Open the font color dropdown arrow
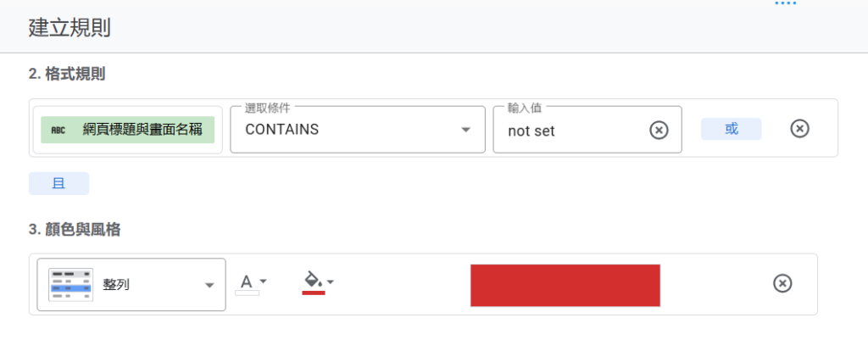 263,281
